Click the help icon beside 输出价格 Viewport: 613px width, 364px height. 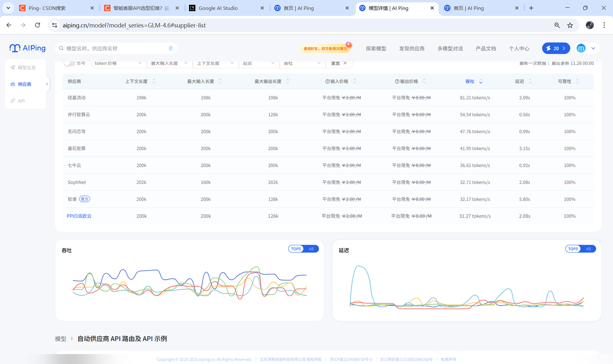[x=397, y=81]
